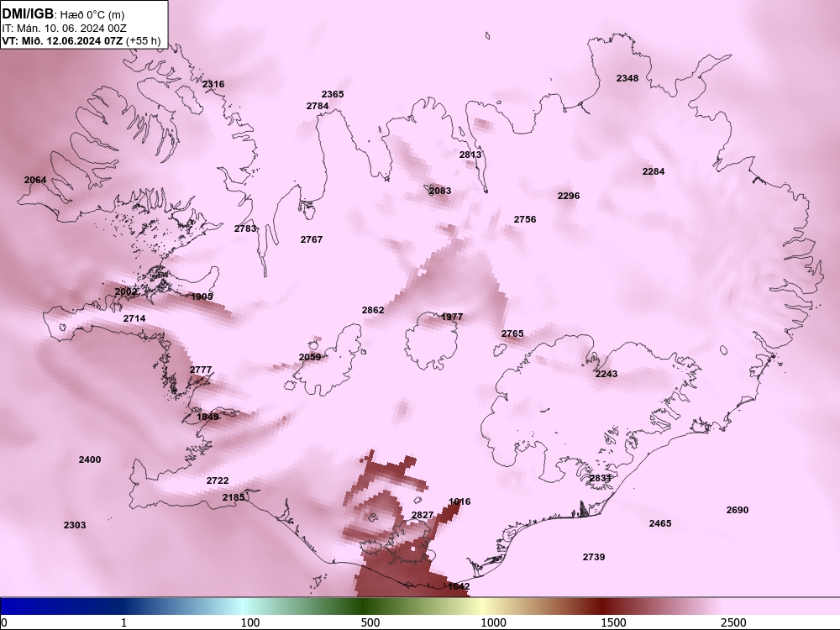Select the 2400 ocean value
The width and height of the screenshot is (840, 630).
tap(90, 459)
